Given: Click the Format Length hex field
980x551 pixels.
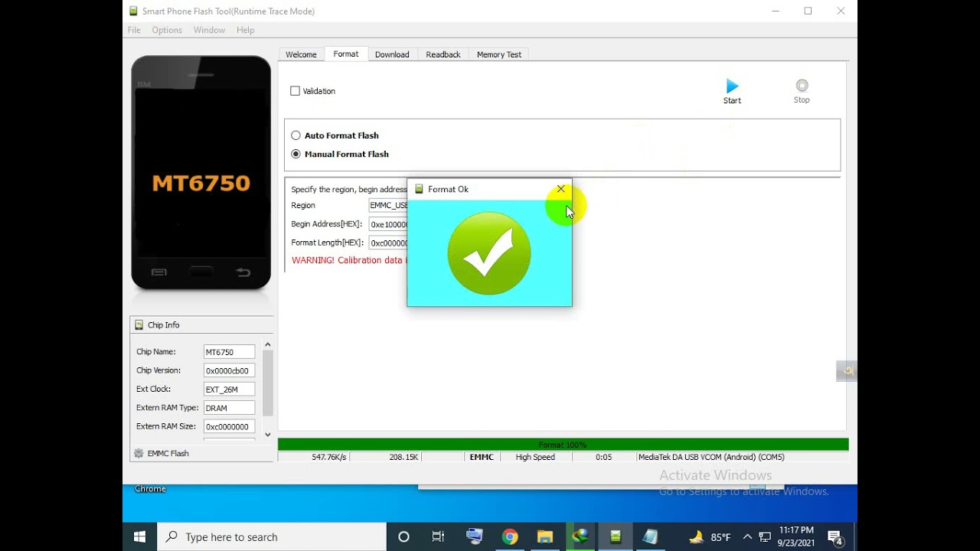Looking at the screenshot, I should 388,243.
